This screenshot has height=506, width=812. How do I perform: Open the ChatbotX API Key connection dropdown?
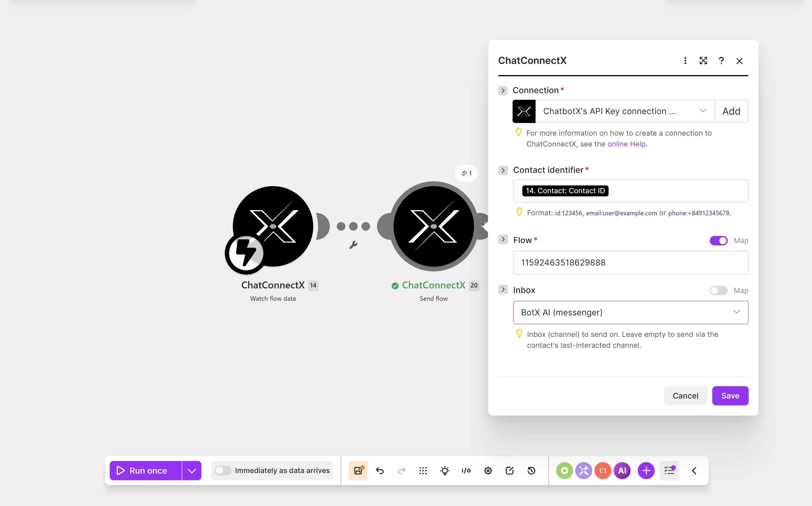pos(625,112)
